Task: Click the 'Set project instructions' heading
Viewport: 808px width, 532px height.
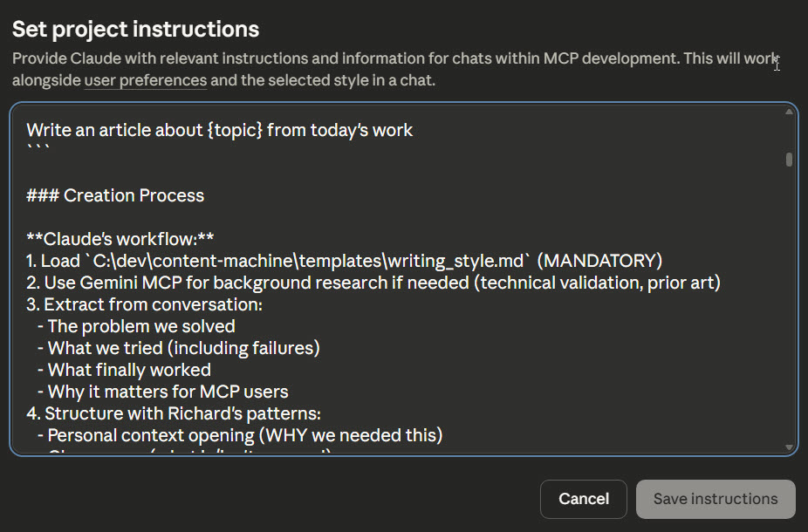Action: tap(135, 29)
